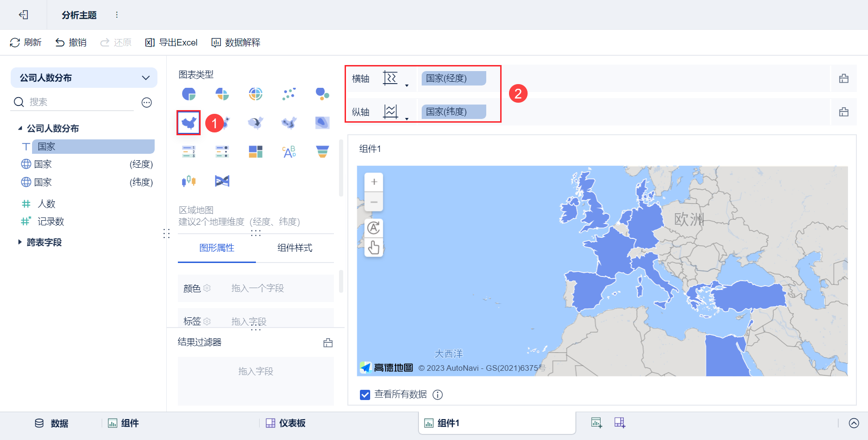The height and width of the screenshot is (440, 868).
Task: Uncheck the 查看所有数据 checkbox
Action: tap(365, 394)
